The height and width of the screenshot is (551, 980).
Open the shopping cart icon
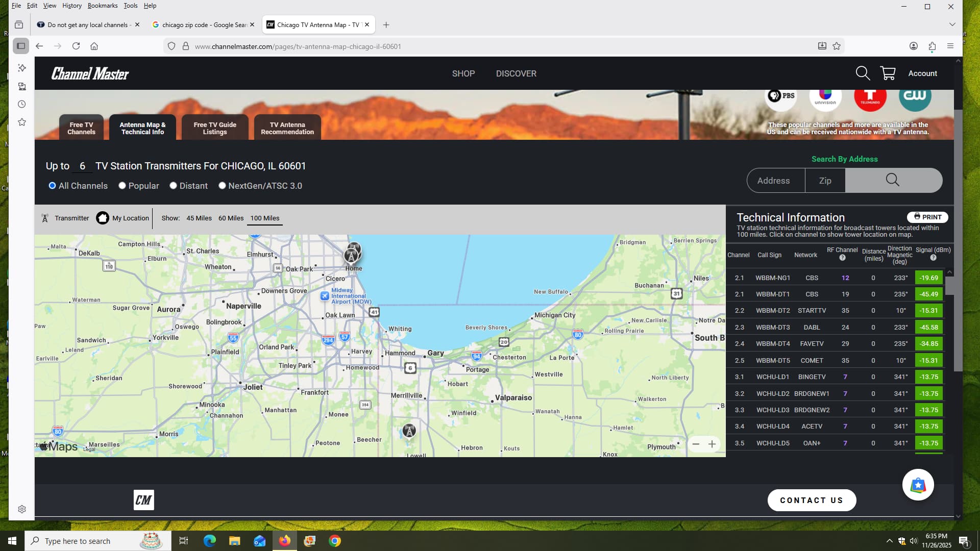pos(888,73)
